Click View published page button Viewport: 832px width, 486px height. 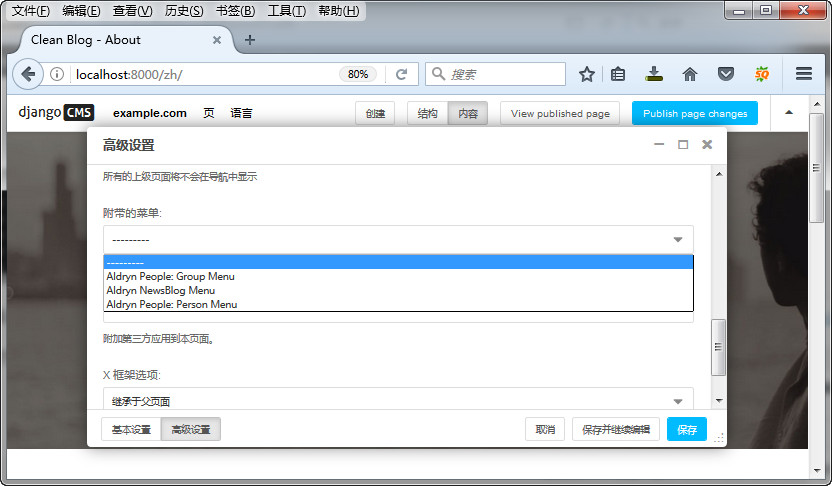[560, 113]
